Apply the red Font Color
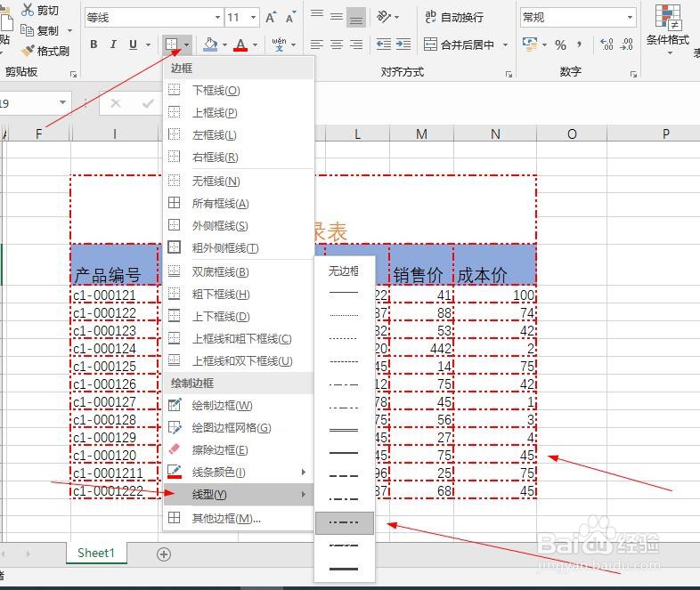This screenshot has height=590, width=700. coord(240,44)
